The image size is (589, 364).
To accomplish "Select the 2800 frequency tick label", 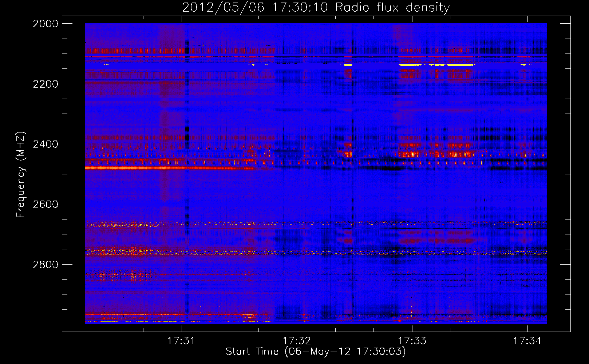I will click(46, 265).
